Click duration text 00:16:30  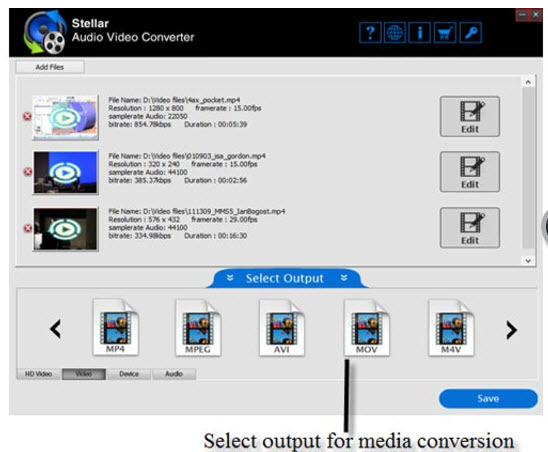(232, 236)
